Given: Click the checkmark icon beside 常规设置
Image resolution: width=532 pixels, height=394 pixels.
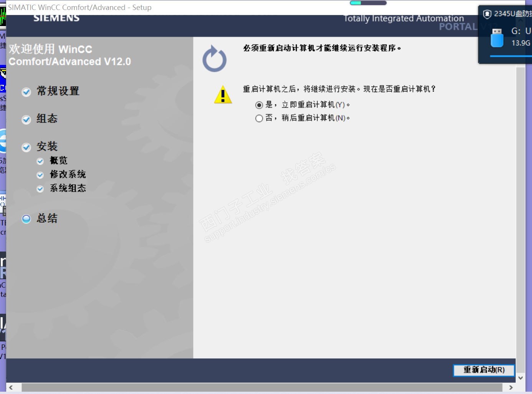Looking at the screenshot, I should (x=26, y=92).
